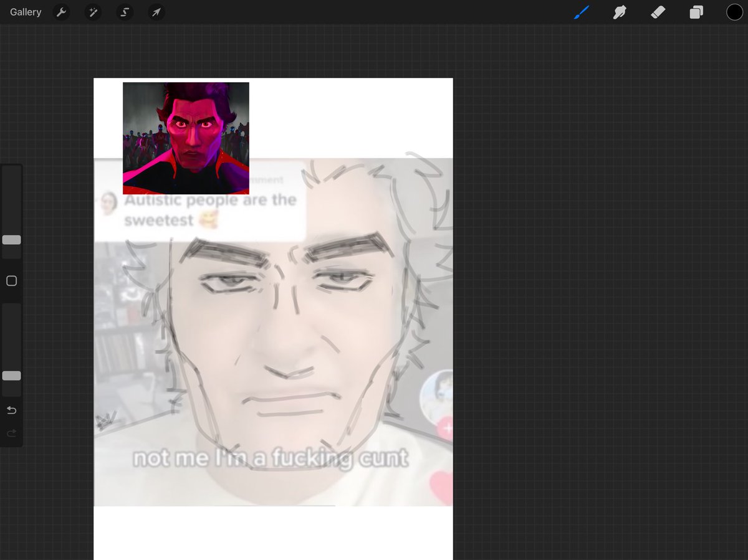
Task: Click the Spider-Man reference image on canvas
Action: coord(186,138)
